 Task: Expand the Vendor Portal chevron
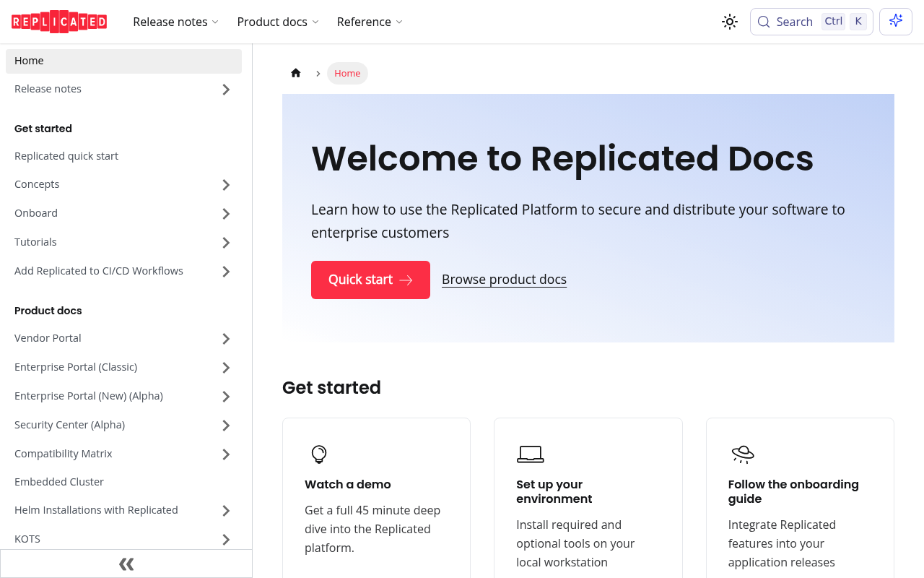click(226, 339)
